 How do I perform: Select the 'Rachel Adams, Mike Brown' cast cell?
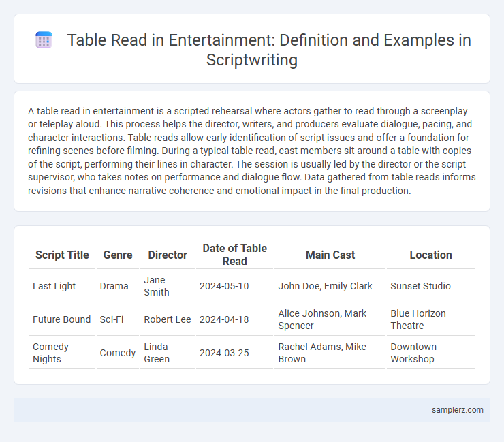[x=330, y=353]
